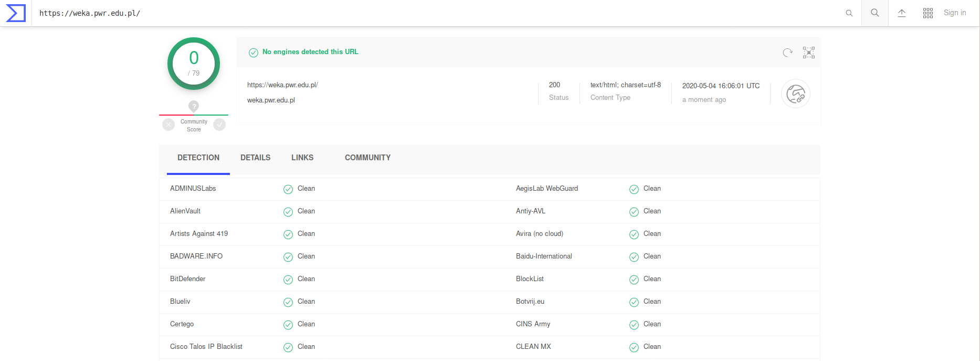Screen dimensions: 980x361
Task: Click the round URL globe-link icon
Action: pos(795,94)
